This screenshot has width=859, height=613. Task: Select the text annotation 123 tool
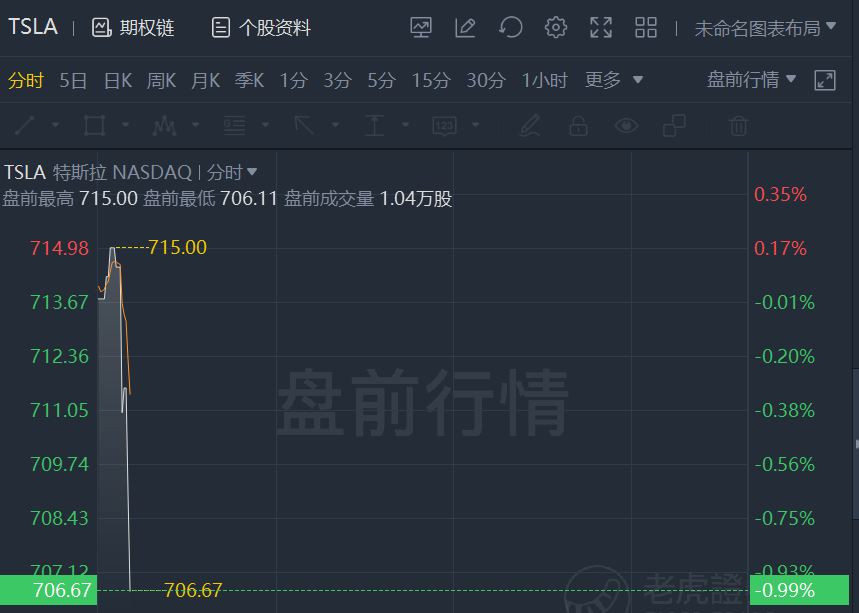tap(444, 126)
